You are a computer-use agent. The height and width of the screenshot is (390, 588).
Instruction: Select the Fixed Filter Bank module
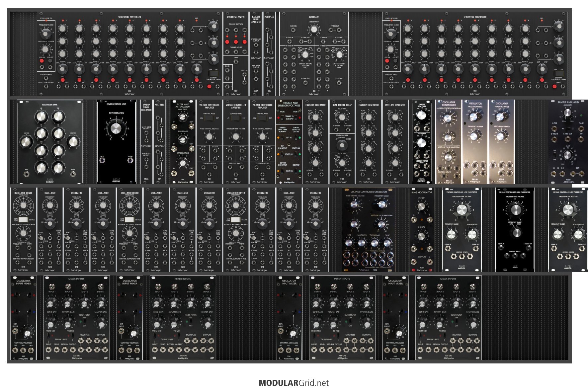tap(50, 142)
